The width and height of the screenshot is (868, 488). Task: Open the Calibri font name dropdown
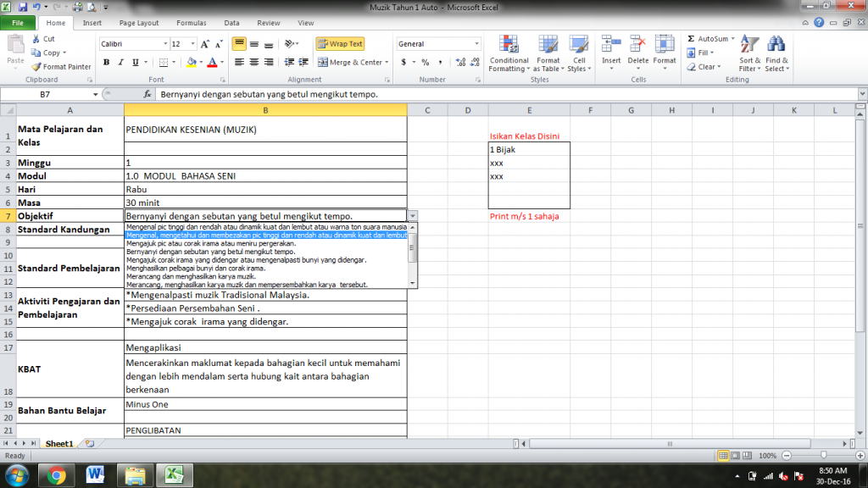165,44
